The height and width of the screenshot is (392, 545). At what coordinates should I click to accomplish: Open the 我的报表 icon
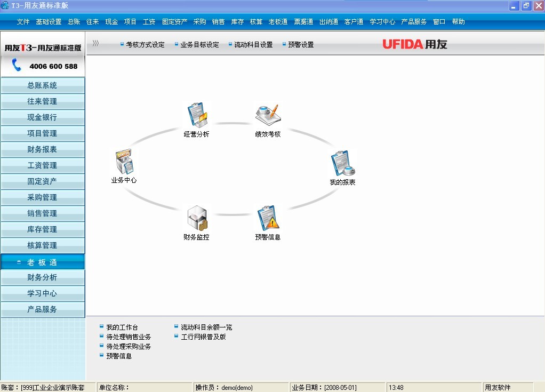[343, 163]
